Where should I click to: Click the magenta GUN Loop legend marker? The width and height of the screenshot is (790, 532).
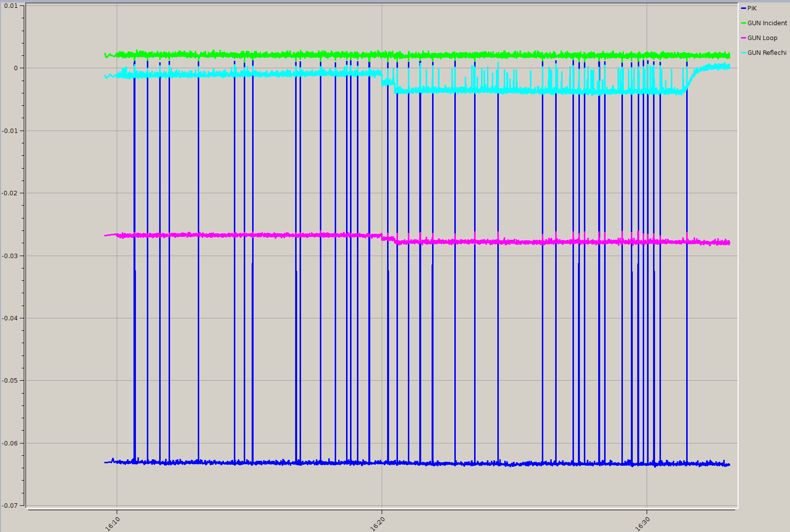[743, 38]
